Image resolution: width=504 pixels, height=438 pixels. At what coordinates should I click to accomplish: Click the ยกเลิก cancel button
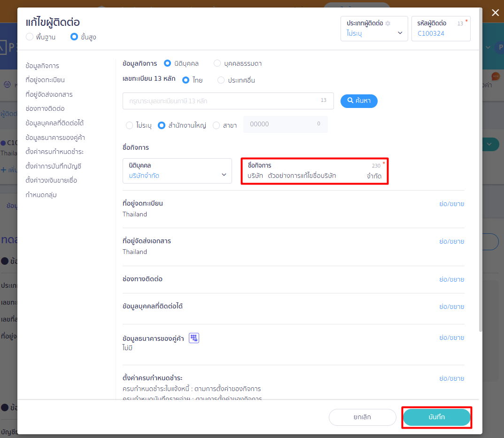coord(362,417)
